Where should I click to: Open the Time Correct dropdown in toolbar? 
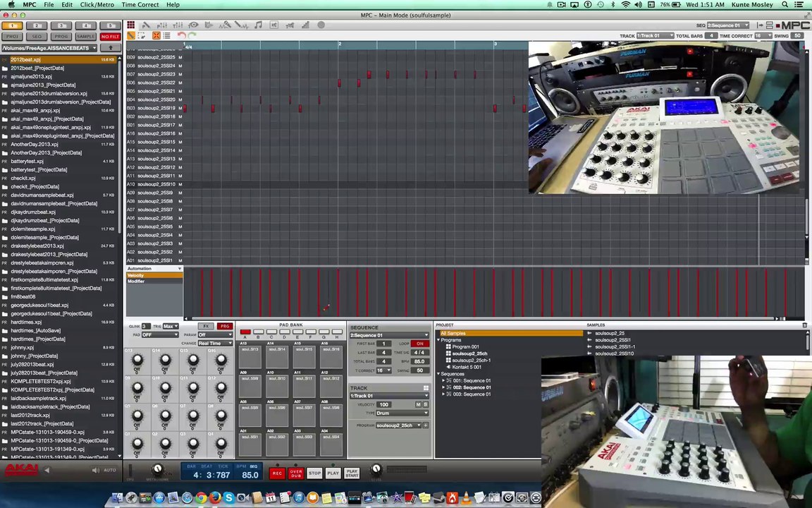tap(763, 36)
